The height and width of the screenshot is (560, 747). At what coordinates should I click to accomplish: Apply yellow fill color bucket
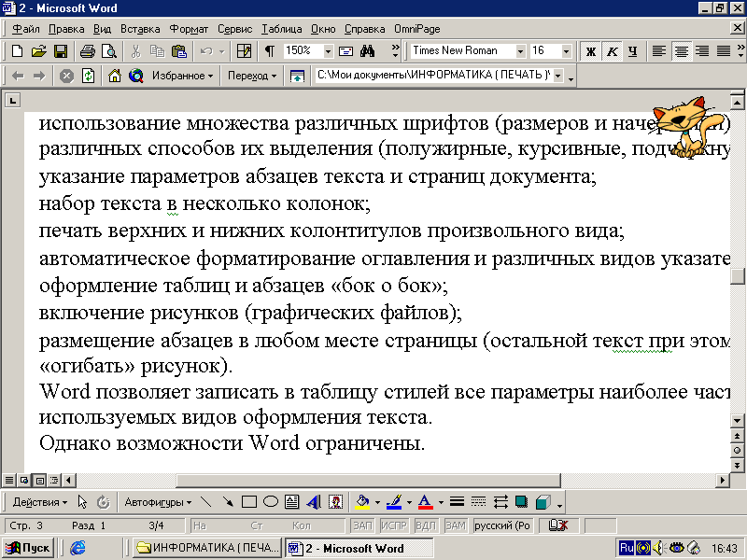pos(363,502)
